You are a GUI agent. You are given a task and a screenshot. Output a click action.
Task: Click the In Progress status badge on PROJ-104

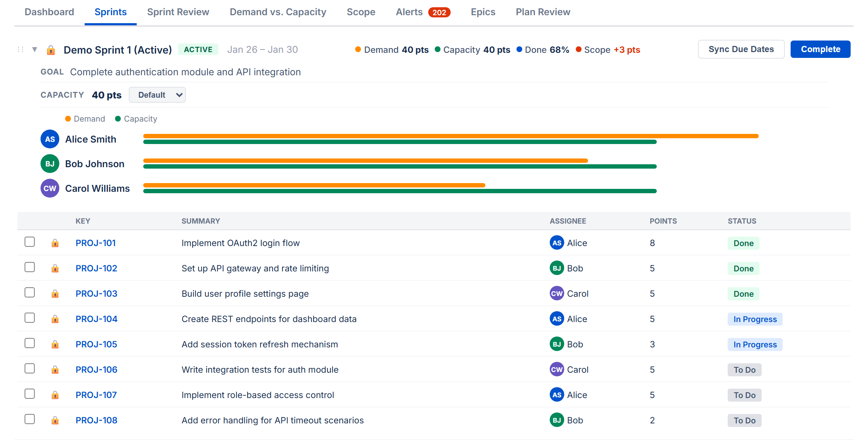pos(755,319)
